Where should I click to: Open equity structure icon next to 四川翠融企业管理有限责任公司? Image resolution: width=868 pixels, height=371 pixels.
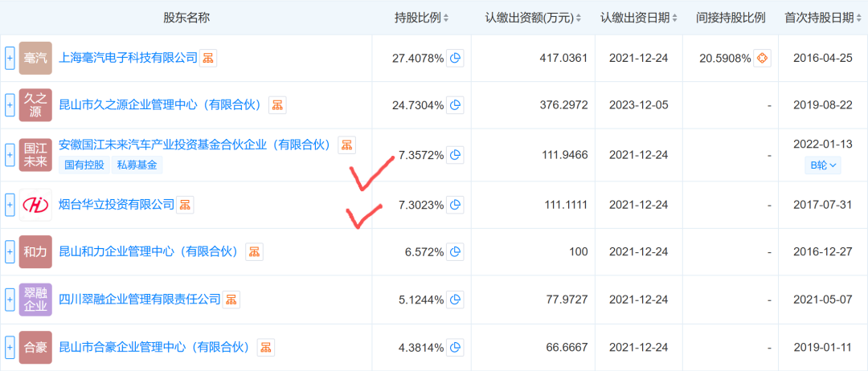tap(231, 299)
